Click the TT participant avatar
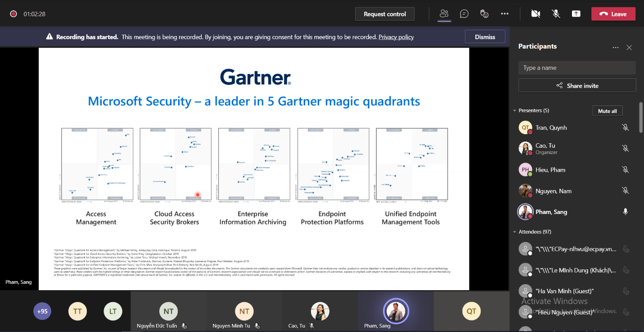644x332 pixels. [77, 311]
